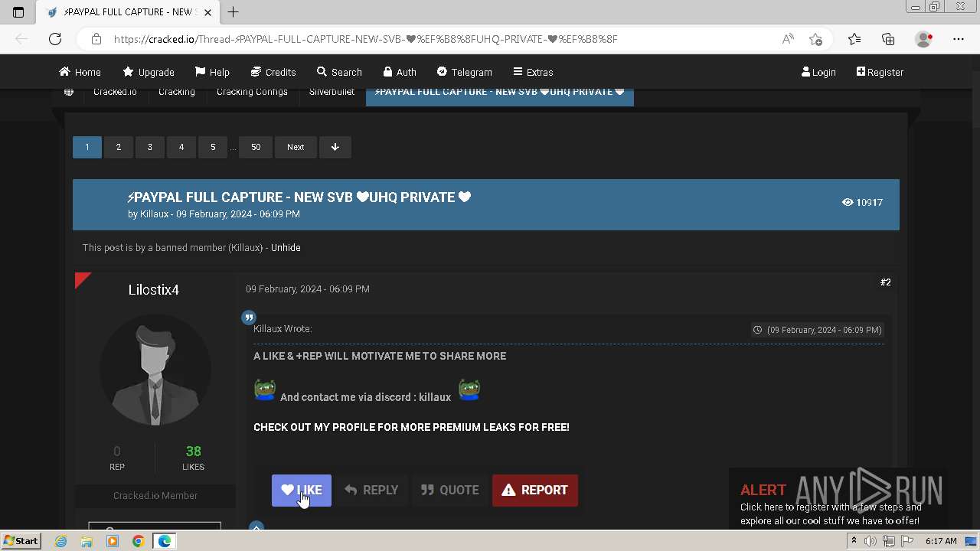Click the first pepe emoji

pos(265,390)
